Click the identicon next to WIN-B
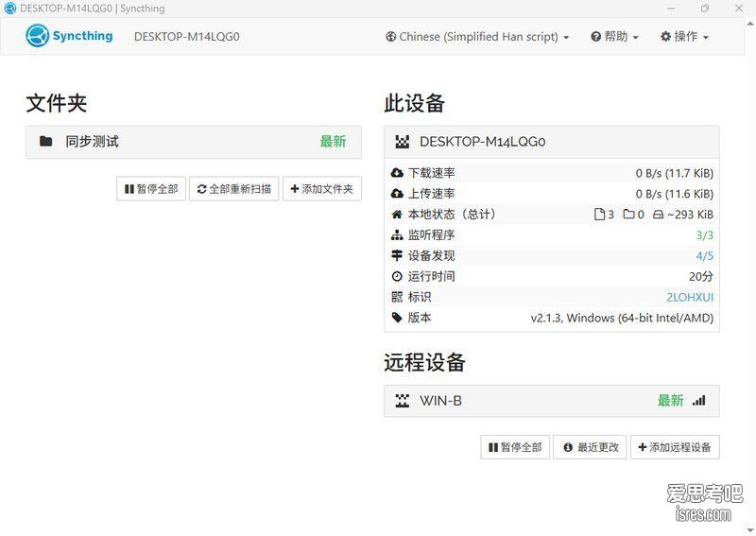The height and width of the screenshot is (536, 756). click(x=403, y=401)
